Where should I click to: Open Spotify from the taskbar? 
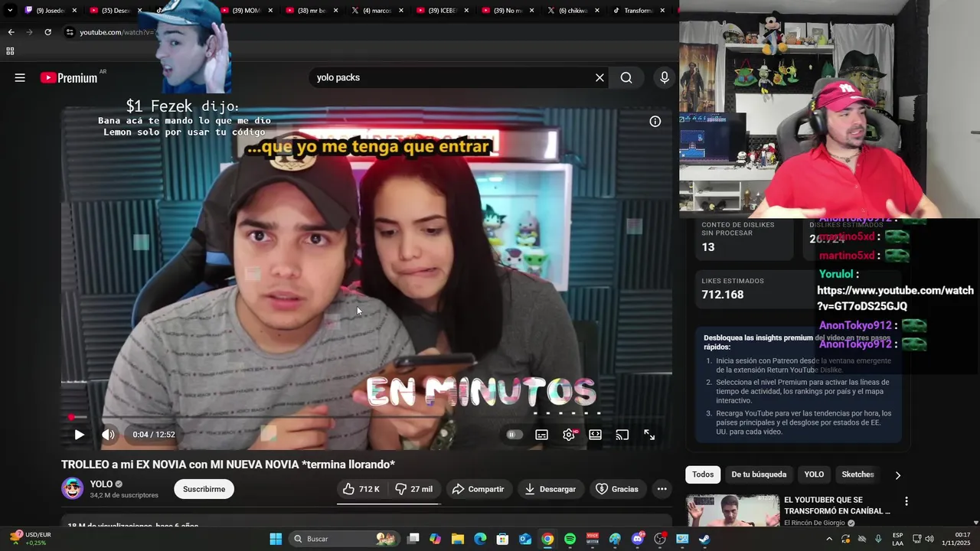[x=570, y=539]
